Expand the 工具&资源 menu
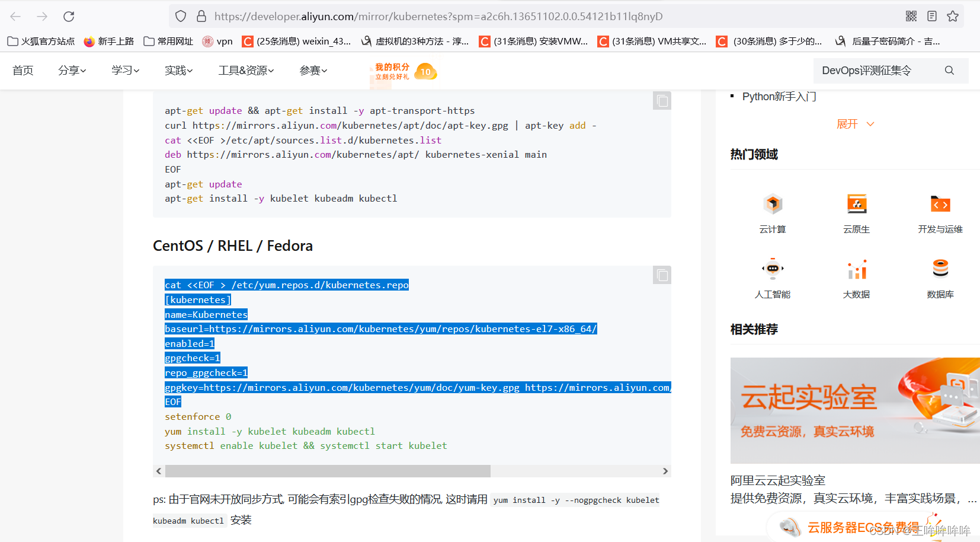This screenshot has width=980, height=542. [246, 71]
